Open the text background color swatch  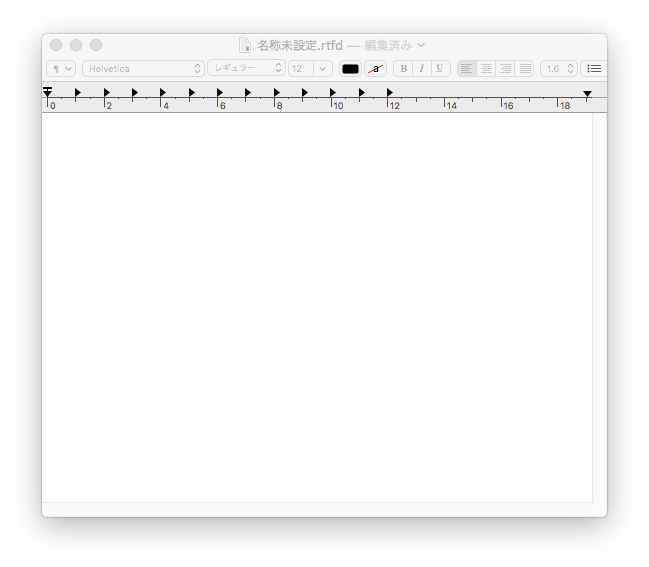(x=375, y=69)
